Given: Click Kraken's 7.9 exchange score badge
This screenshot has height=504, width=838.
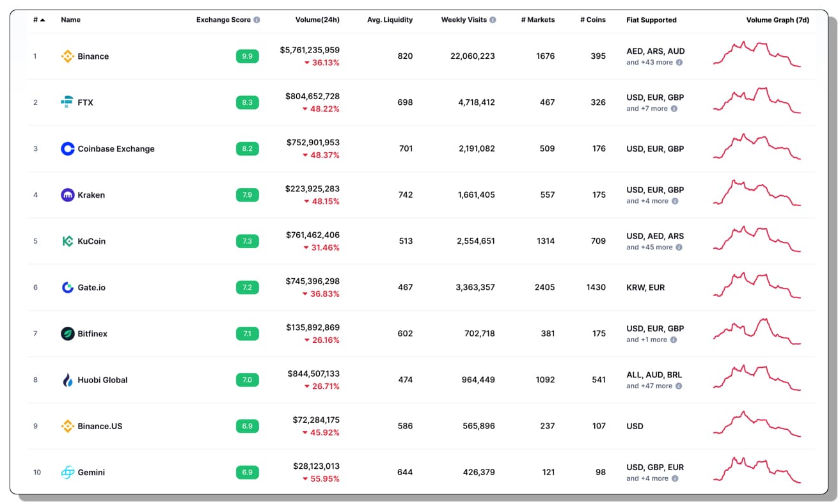Looking at the screenshot, I should click(x=247, y=195).
